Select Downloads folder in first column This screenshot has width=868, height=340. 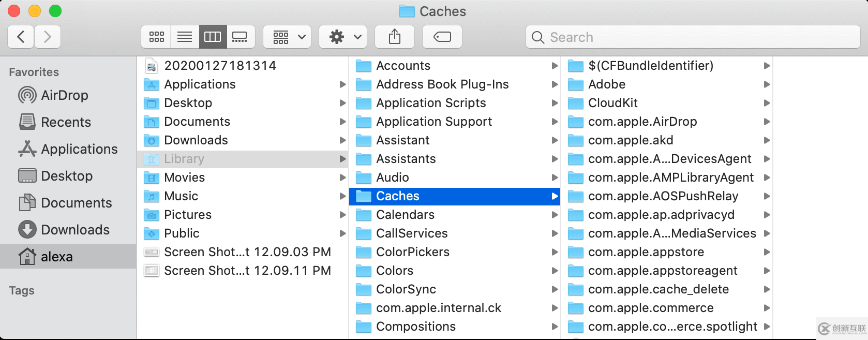[x=243, y=140]
